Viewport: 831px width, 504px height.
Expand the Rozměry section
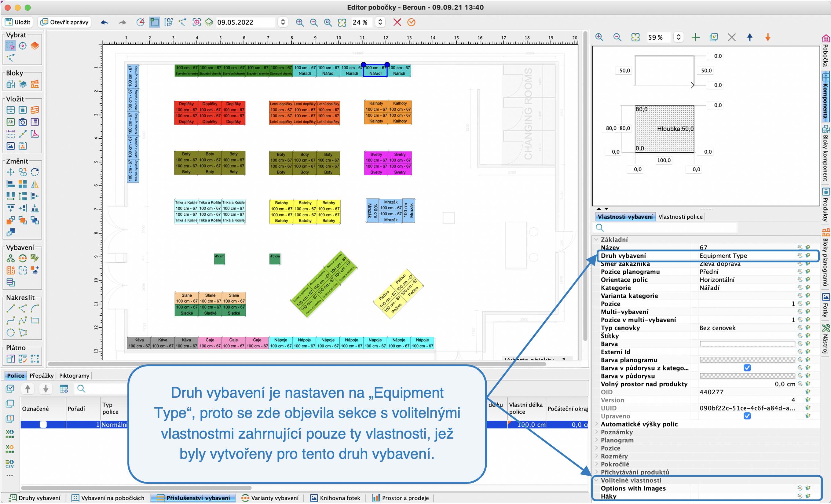point(596,456)
